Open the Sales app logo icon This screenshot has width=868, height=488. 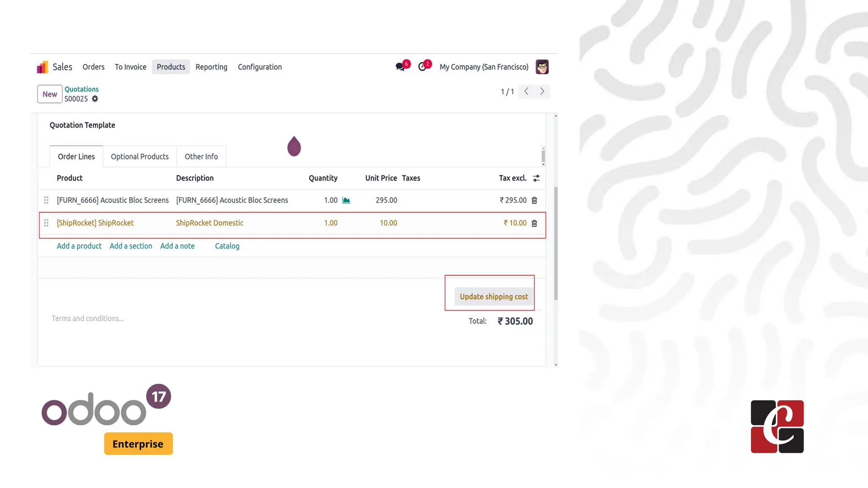(x=42, y=67)
